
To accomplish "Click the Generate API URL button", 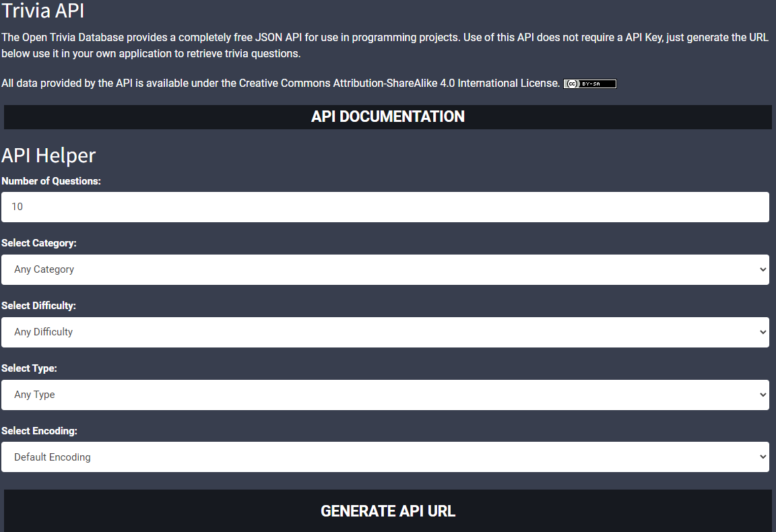I will 388,510.
